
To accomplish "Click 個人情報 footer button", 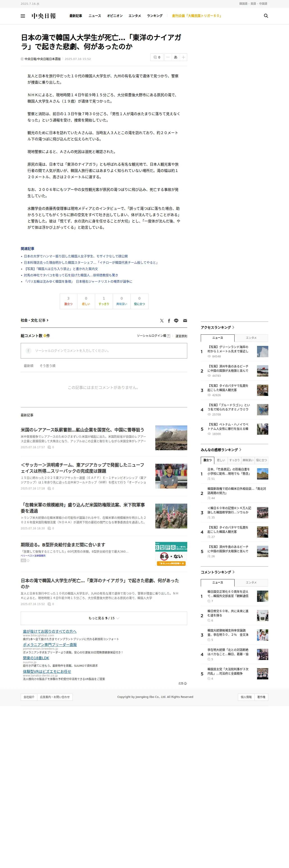I will point(246,697).
